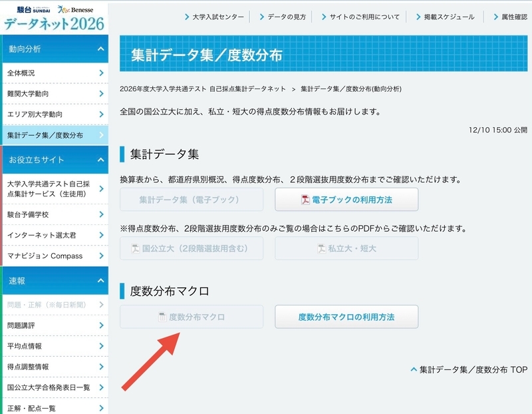
Task: Open 大学入学共通テスト自己採点集計サービス（生徒用）
Action: pyautogui.click(x=55, y=189)
